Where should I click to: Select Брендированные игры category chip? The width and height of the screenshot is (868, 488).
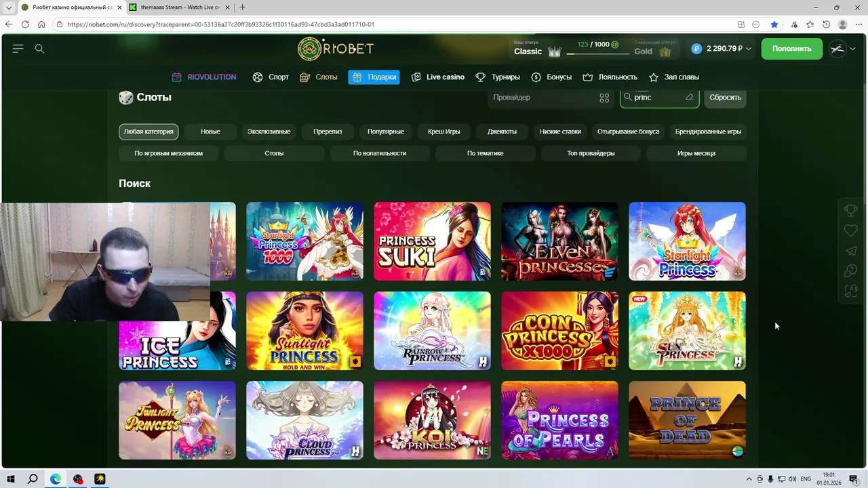tap(708, 131)
